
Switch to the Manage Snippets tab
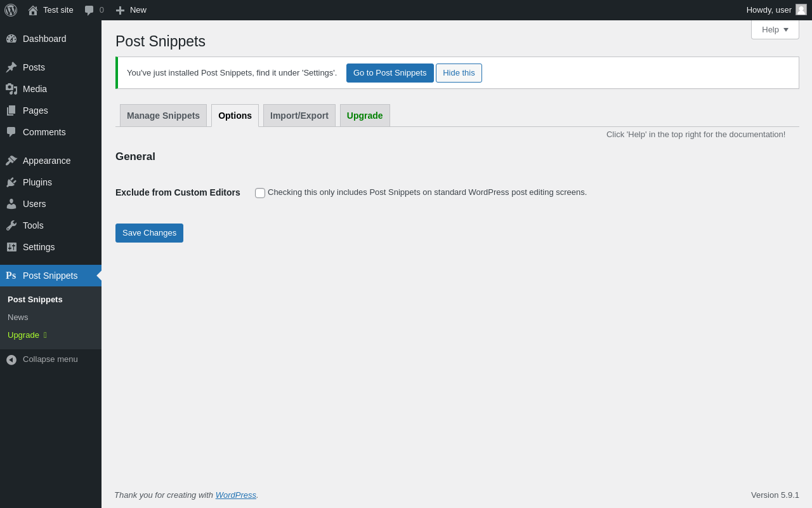point(163,116)
